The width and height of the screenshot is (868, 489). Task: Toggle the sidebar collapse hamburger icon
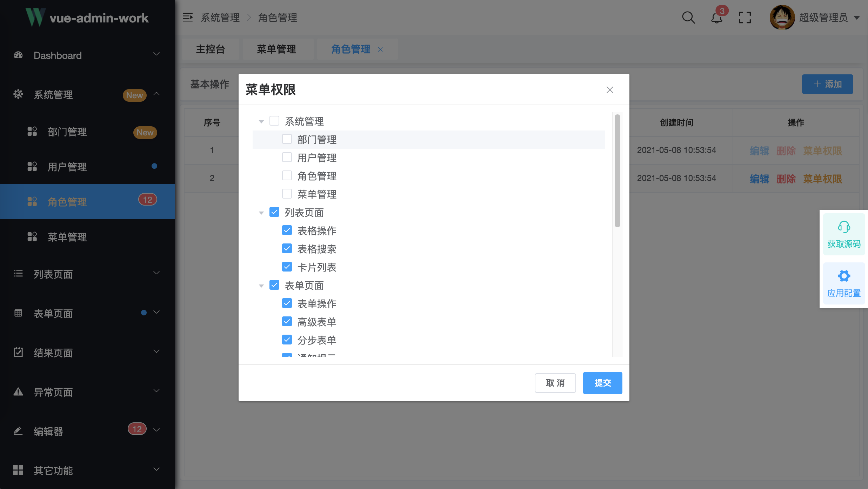pyautogui.click(x=188, y=17)
